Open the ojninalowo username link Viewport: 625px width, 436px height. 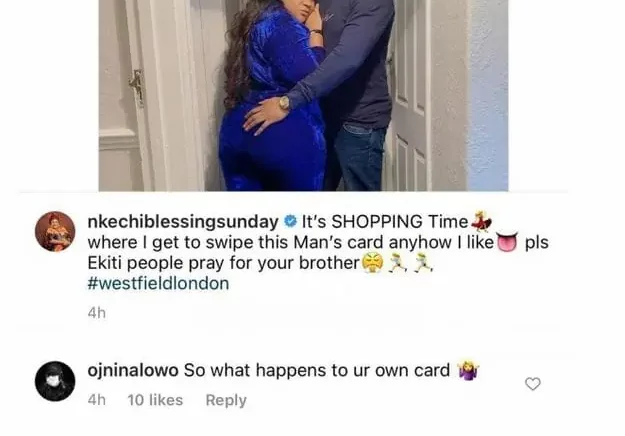point(133,371)
